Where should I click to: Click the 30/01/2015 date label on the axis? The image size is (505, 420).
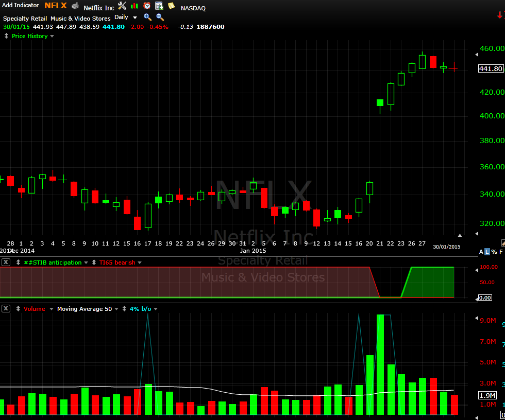(446, 247)
